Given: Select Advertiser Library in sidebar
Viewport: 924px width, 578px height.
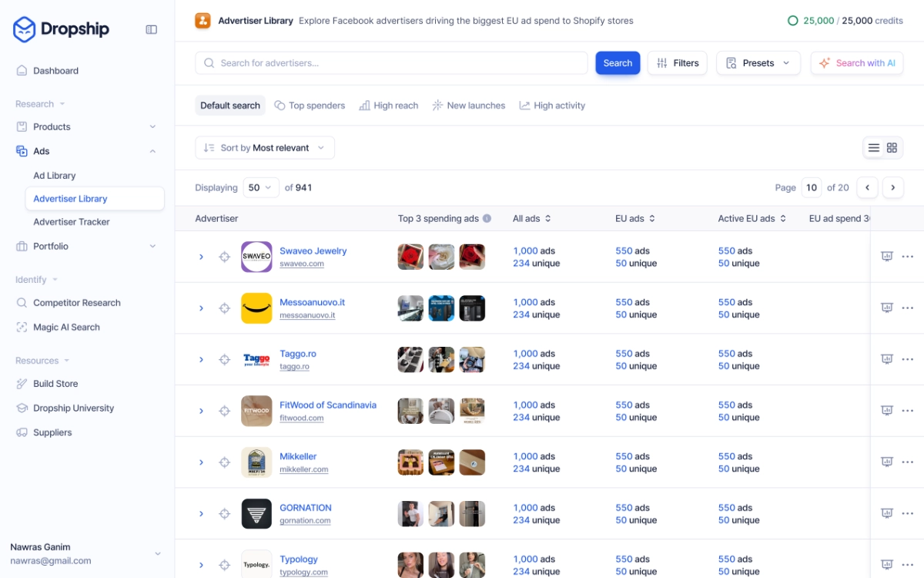Looking at the screenshot, I should (94, 199).
